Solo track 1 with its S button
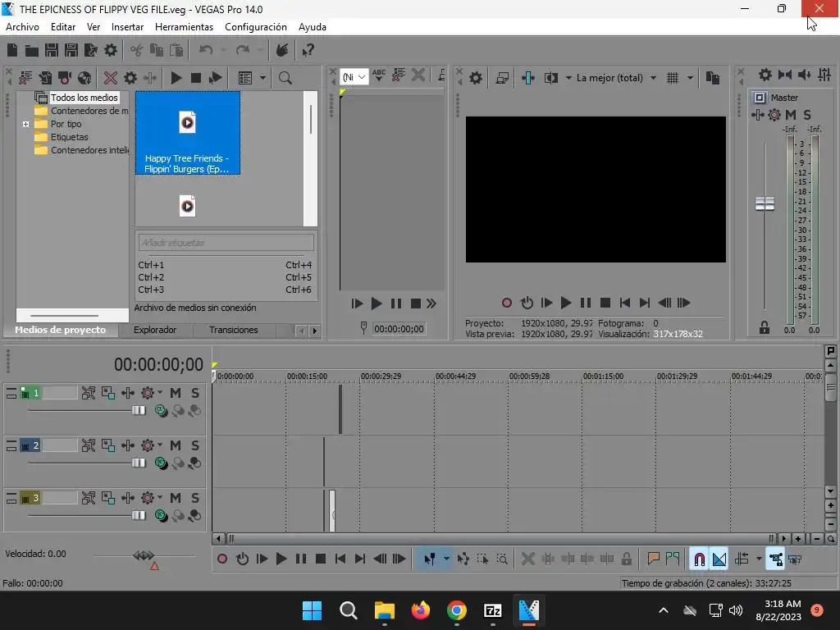The width and height of the screenshot is (840, 630). point(195,393)
